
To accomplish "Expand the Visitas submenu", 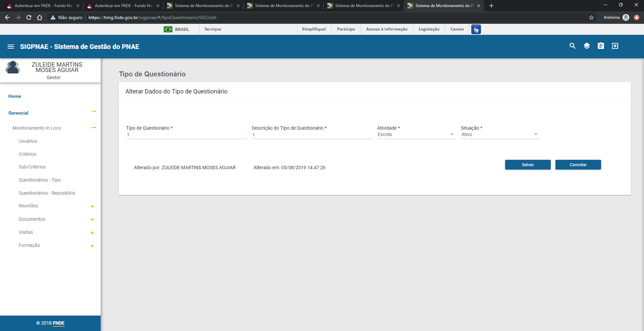I will click(x=92, y=233).
